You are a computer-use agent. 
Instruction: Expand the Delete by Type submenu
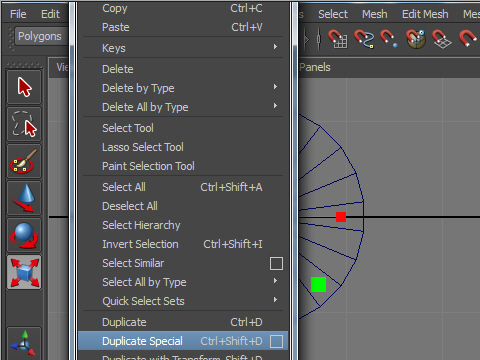(183, 88)
